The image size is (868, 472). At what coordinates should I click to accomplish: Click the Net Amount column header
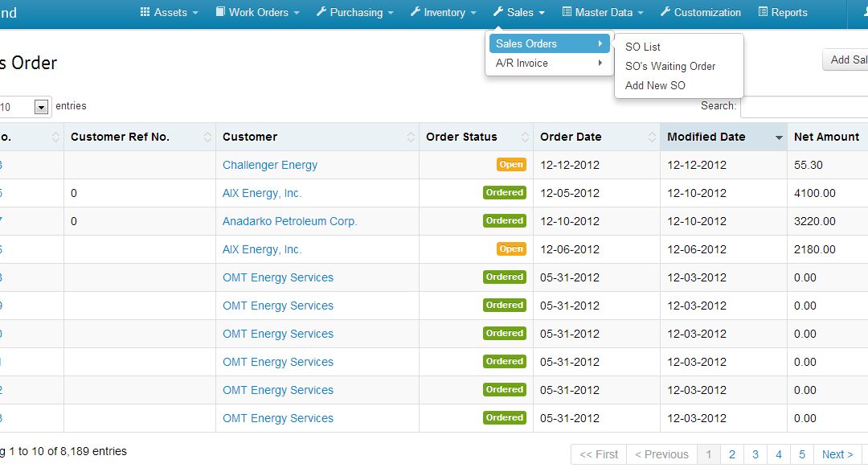coord(827,137)
